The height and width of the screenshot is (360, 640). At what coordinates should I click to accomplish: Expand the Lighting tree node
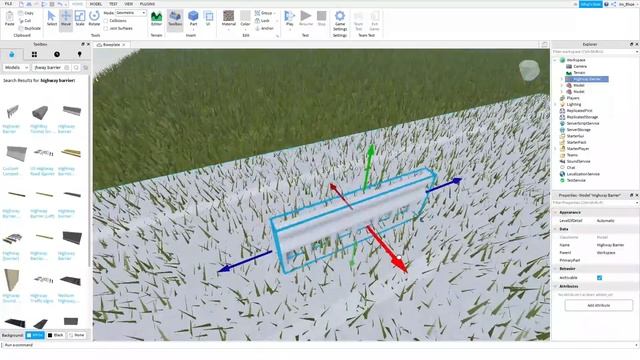[555, 104]
